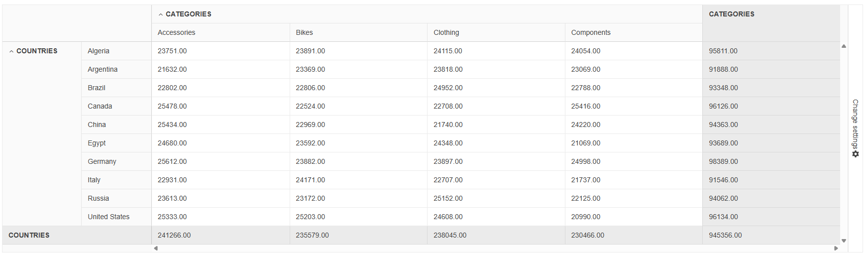Click the Change settings gear icon

click(x=856, y=154)
